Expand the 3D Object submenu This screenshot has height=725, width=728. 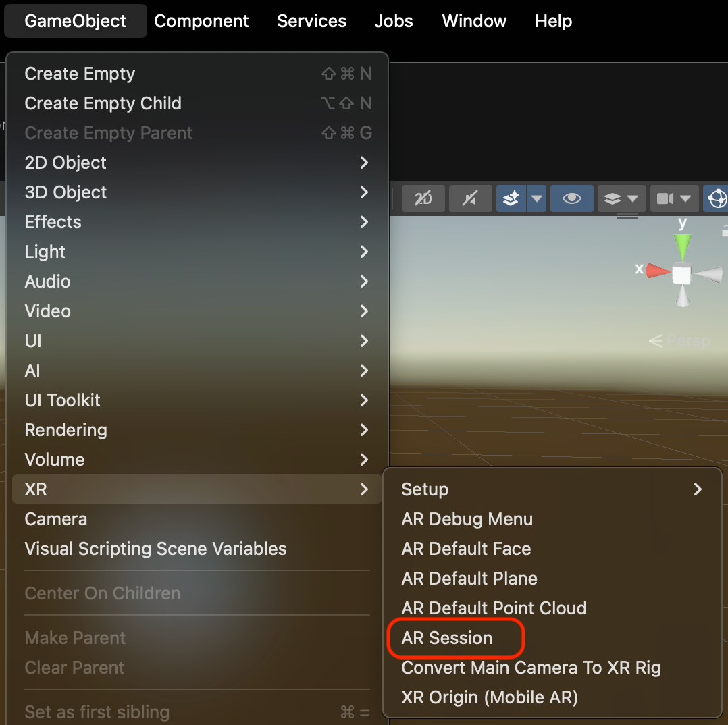click(x=197, y=192)
